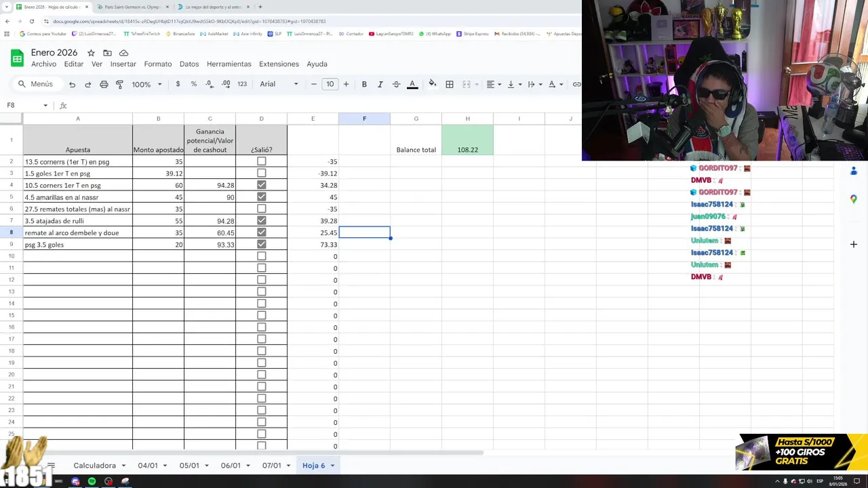
Task: Open the fill color bucket
Action: coord(433,84)
